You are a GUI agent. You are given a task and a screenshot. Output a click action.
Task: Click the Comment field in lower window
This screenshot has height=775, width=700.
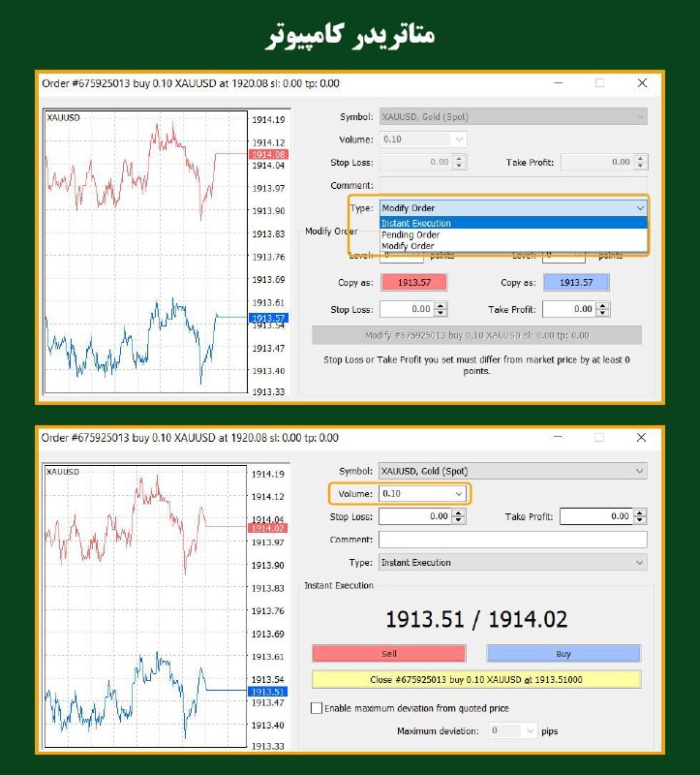point(513,540)
